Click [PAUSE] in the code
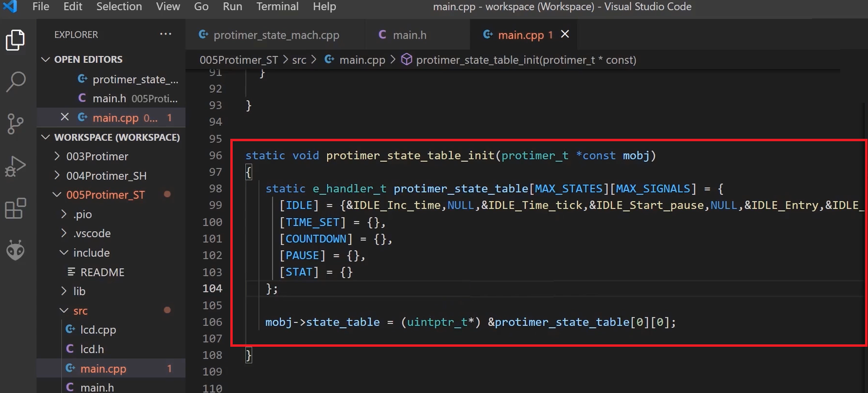The height and width of the screenshot is (393, 868). click(302, 255)
